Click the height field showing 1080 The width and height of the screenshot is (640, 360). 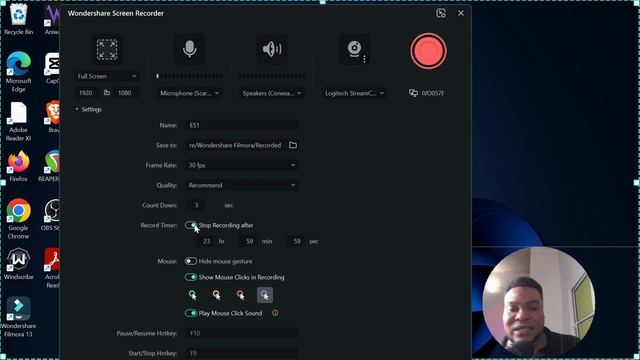(x=126, y=93)
